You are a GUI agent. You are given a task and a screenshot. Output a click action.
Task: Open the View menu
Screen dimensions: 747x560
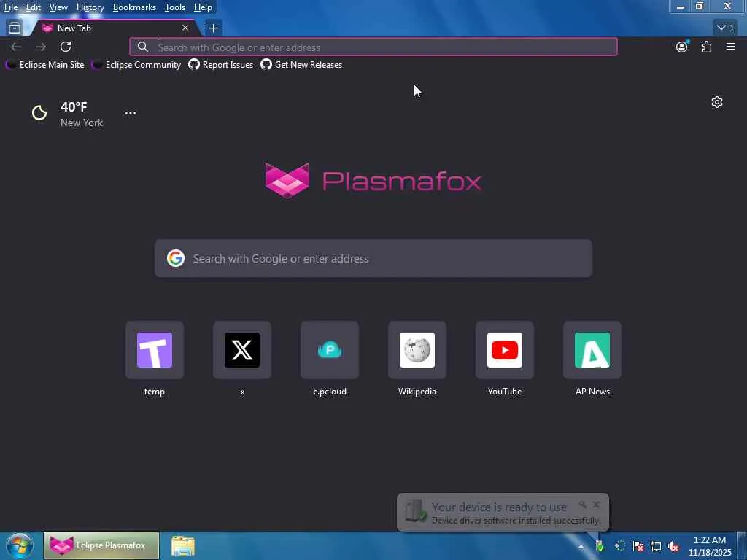[58, 7]
